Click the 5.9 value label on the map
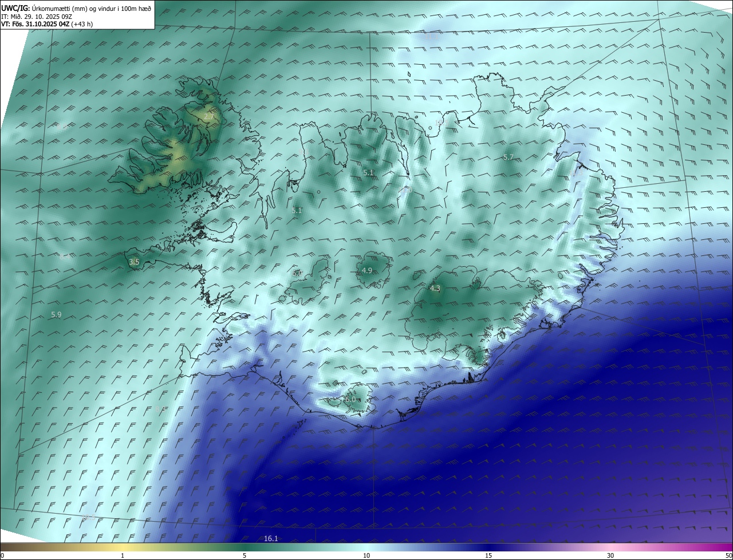733x560 pixels. 56,314
